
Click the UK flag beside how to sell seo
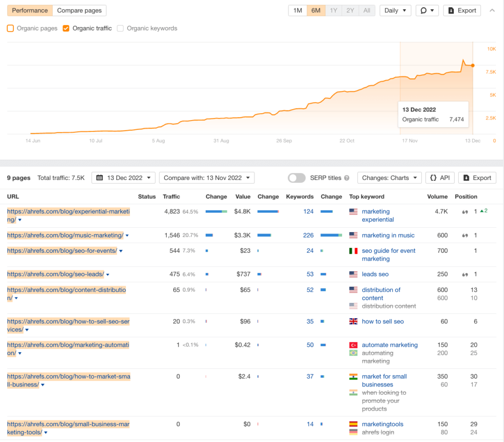point(353,322)
